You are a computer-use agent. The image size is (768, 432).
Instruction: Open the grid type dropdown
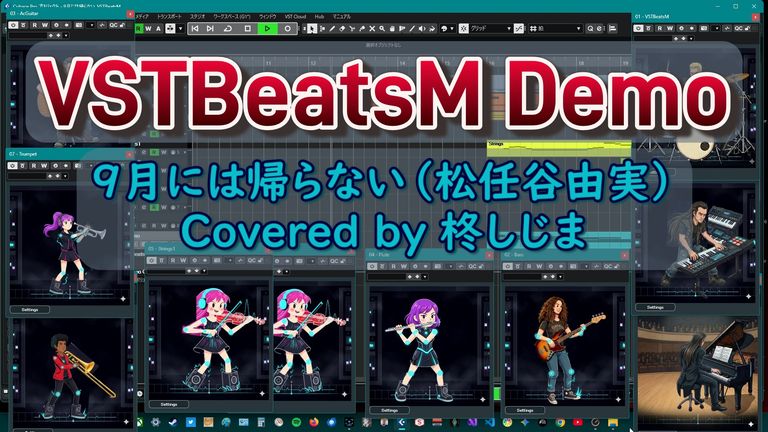(508, 29)
